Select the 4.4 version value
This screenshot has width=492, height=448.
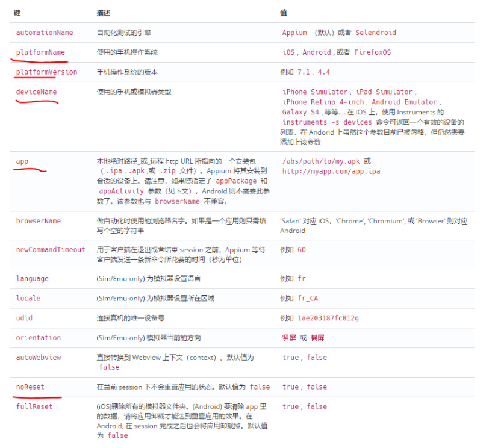[324, 72]
